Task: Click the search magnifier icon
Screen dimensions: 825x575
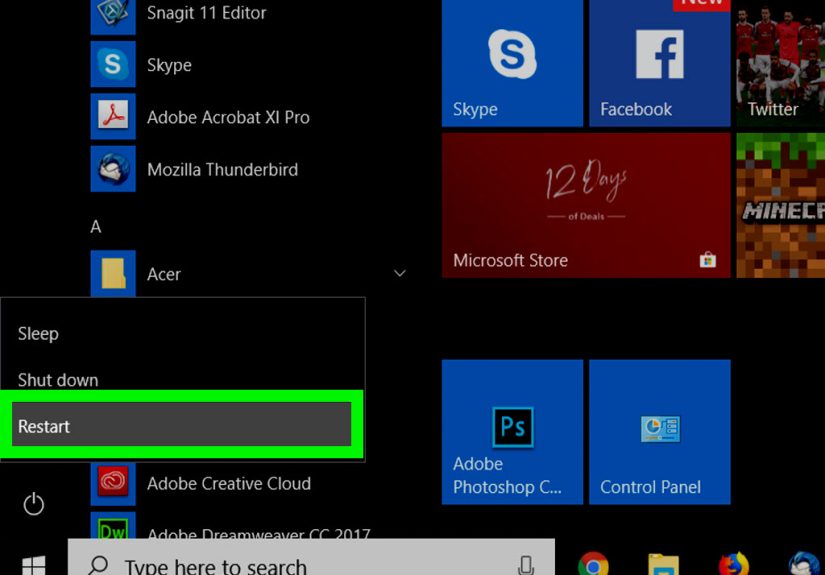Action: (x=98, y=566)
